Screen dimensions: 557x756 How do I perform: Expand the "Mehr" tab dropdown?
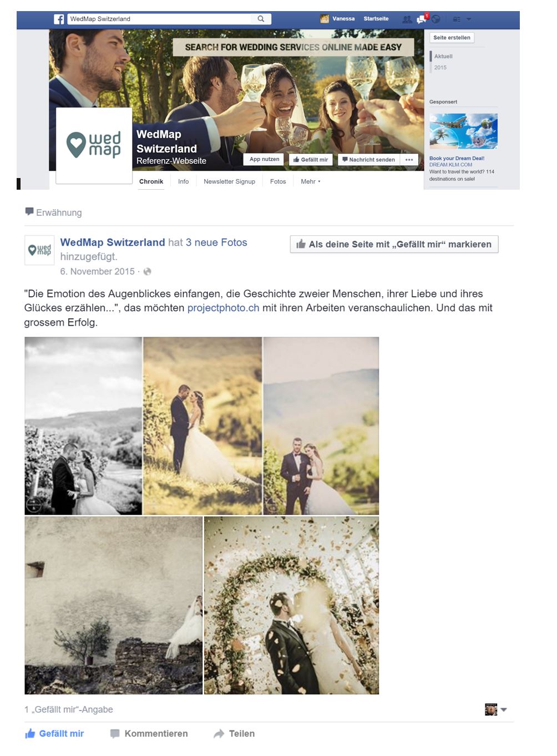[x=310, y=182]
